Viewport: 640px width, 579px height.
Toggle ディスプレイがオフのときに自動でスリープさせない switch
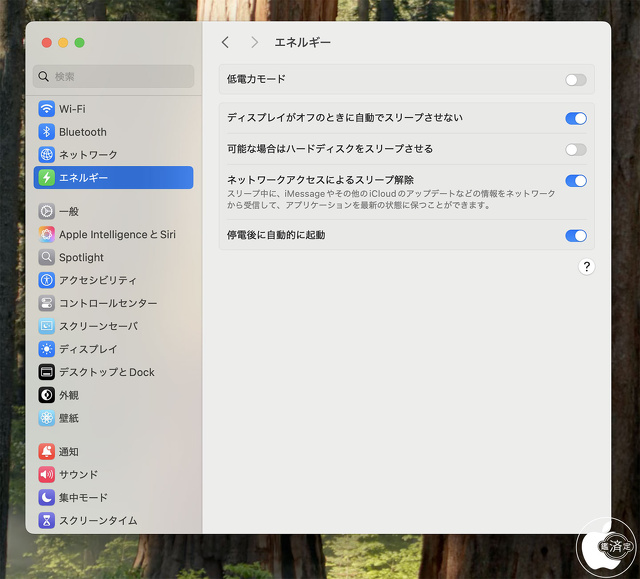[x=575, y=118]
